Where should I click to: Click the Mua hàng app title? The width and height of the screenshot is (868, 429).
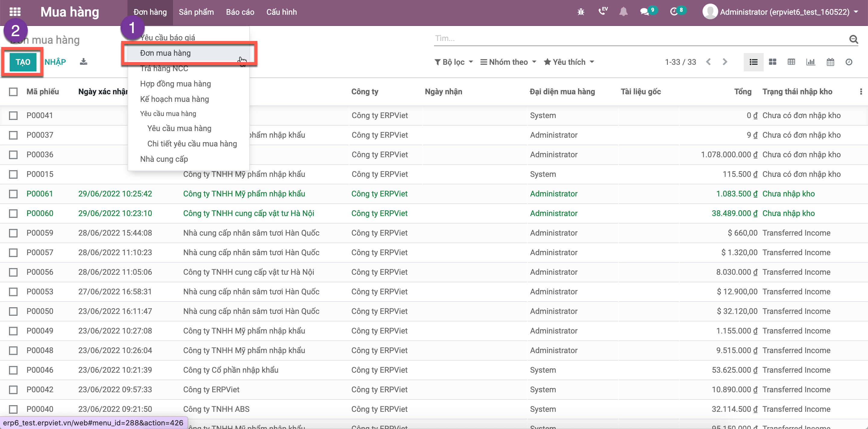[x=70, y=12]
